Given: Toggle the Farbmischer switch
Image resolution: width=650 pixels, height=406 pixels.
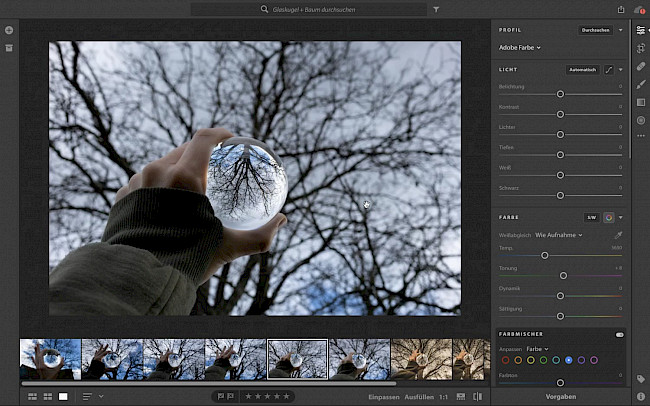Looking at the screenshot, I should click(x=619, y=335).
